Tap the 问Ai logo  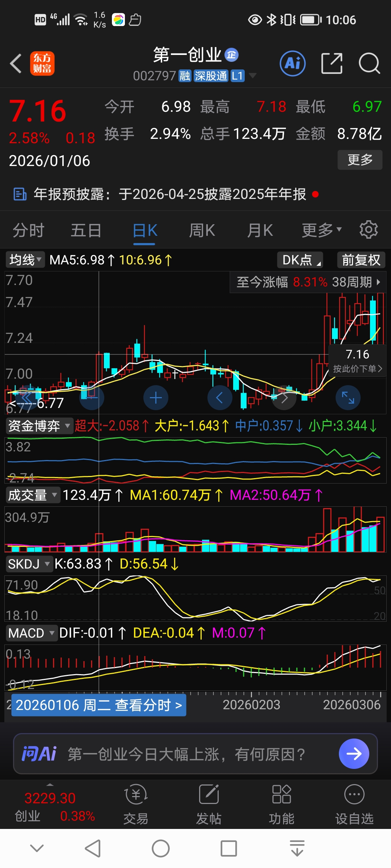[39, 754]
